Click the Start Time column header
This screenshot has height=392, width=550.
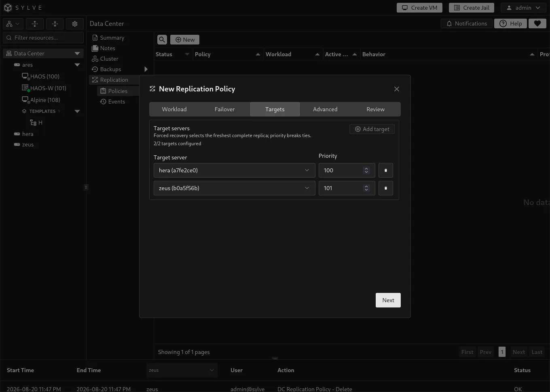coord(20,370)
